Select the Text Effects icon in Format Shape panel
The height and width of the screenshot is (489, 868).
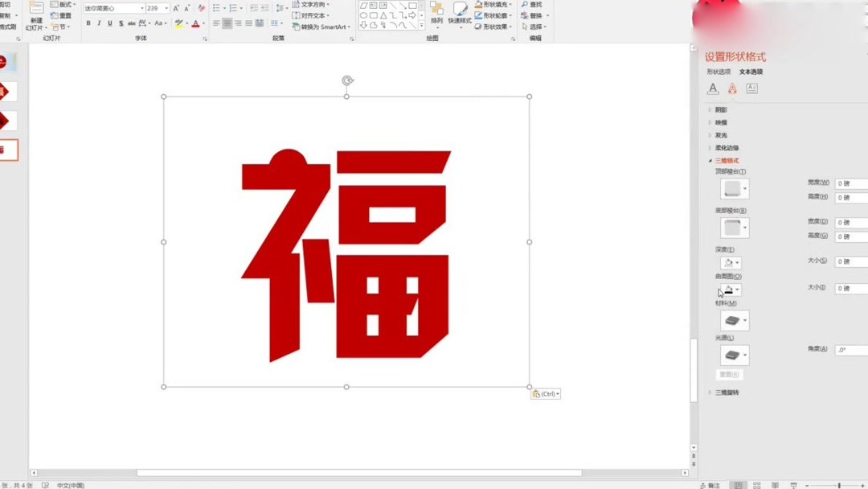pyautogui.click(x=732, y=88)
